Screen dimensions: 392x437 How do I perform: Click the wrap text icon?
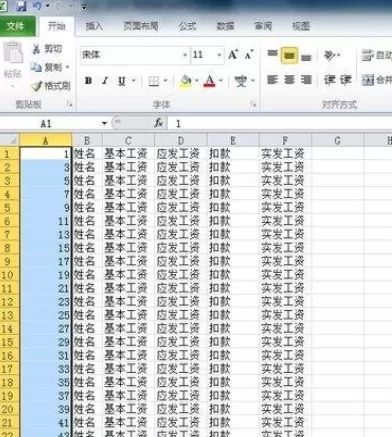(x=367, y=55)
